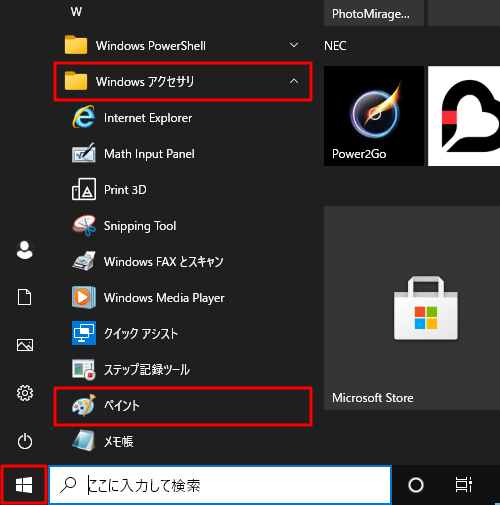Open Pictures from the Start sidebar
Image resolution: width=500 pixels, height=505 pixels.
(x=25, y=345)
